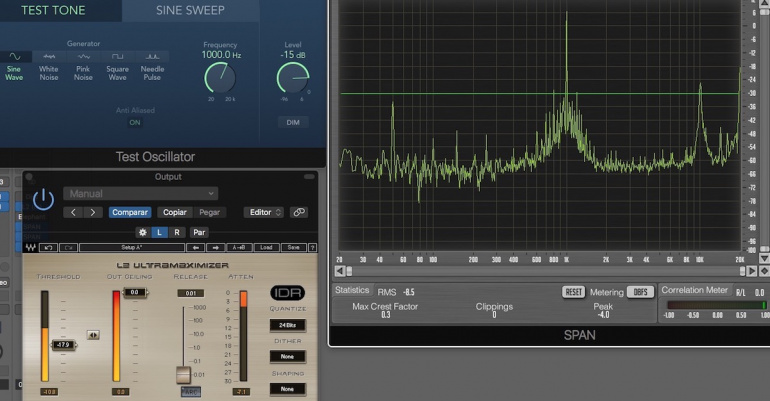
Task: Click the Waves undo arrow button
Action: click(x=48, y=247)
